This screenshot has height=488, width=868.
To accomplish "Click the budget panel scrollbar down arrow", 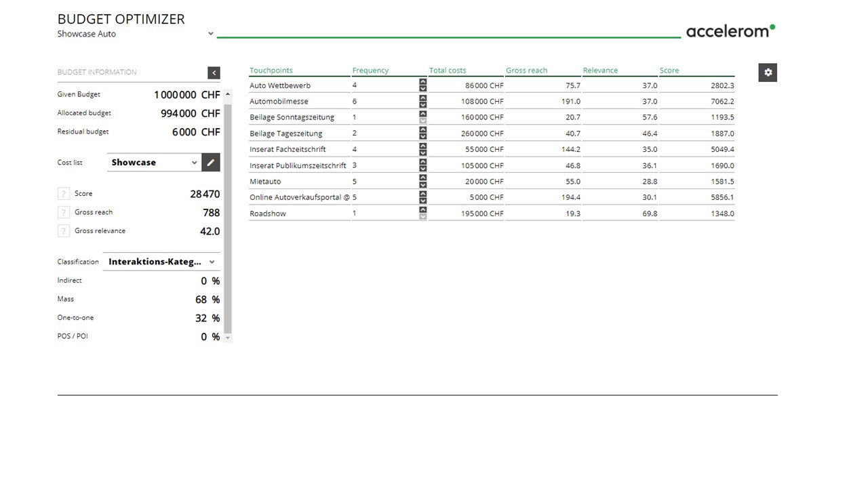I will click(228, 338).
